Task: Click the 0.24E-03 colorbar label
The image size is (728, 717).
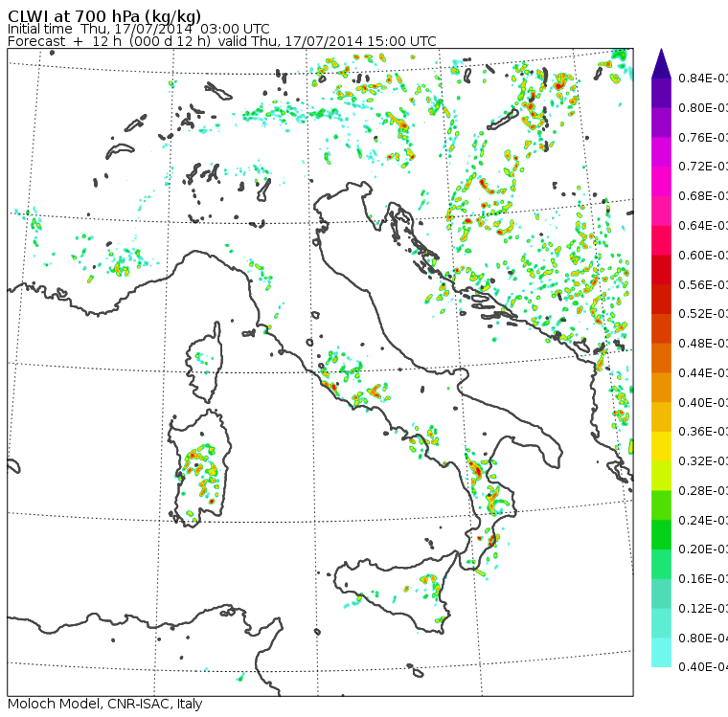Action: tap(703, 521)
